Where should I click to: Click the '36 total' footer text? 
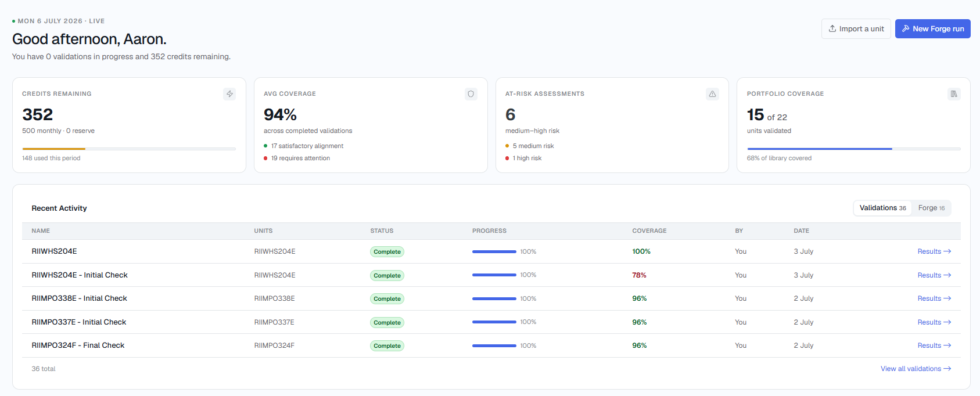(44, 369)
